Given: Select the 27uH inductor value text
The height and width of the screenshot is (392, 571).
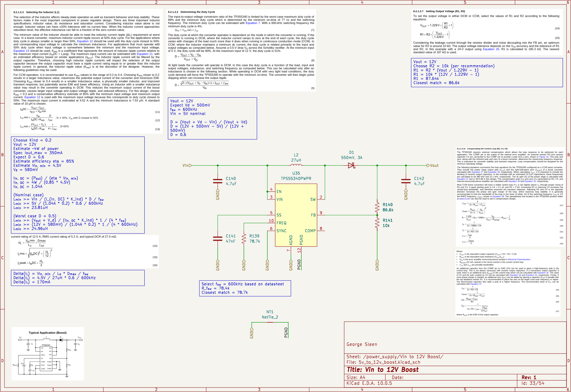Looking at the screenshot, I should tap(296, 160).
